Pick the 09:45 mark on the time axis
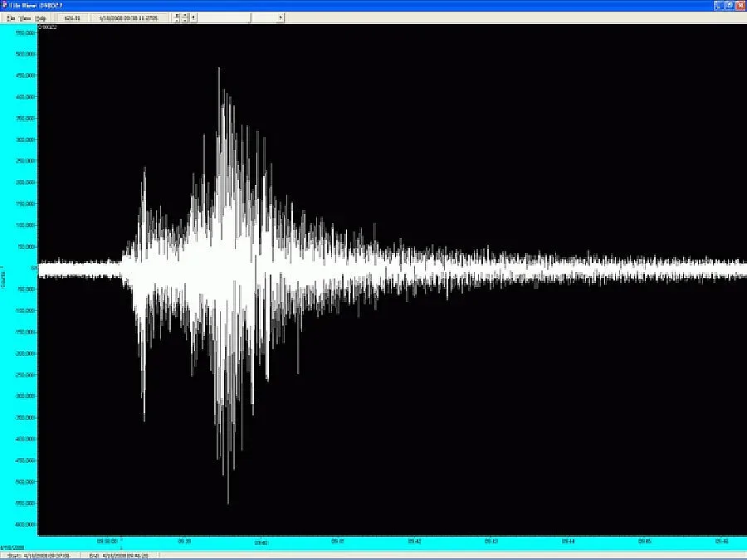The width and height of the screenshot is (747, 560). pyautogui.click(x=645, y=541)
